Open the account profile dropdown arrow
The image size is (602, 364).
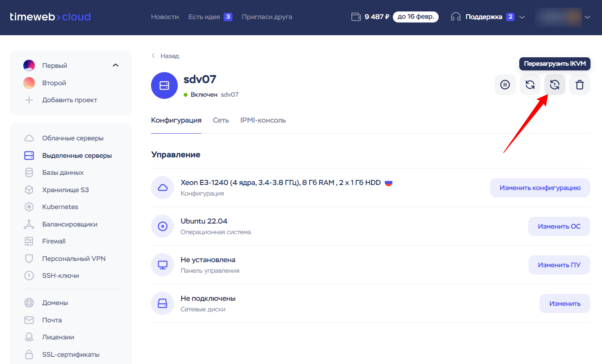click(587, 17)
